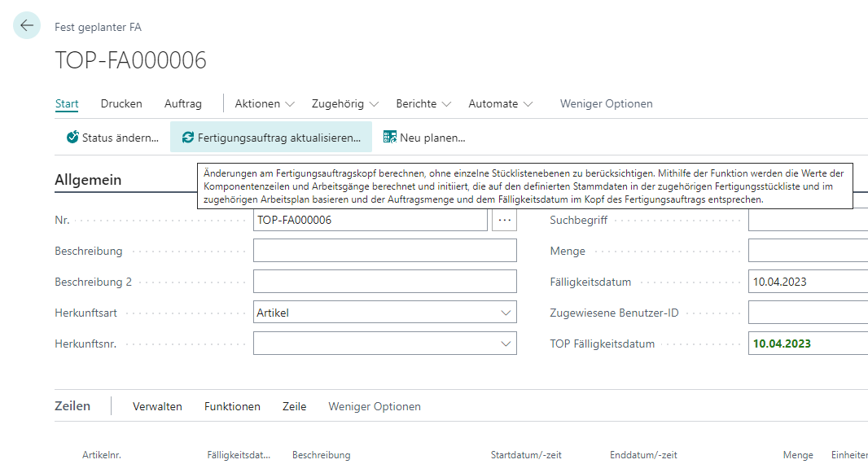Open the Zugehörig menu

point(345,103)
